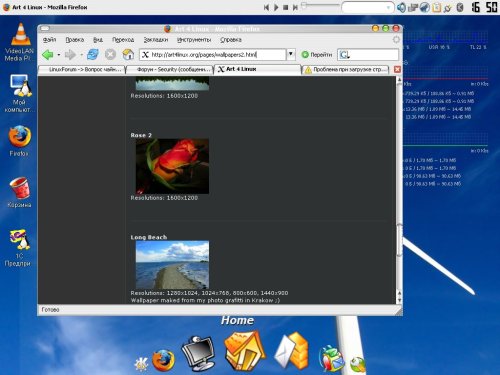Reload the page using the refresh icon
This screenshot has height=375, width=500.
[93, 54]
